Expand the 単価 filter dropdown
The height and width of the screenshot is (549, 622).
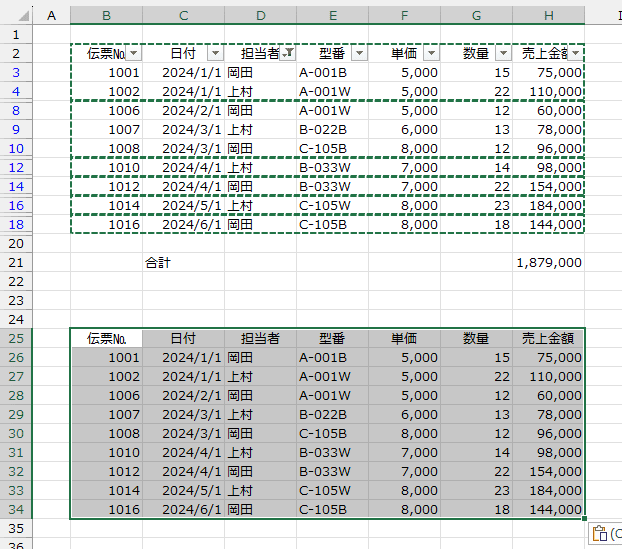(431, 53)
